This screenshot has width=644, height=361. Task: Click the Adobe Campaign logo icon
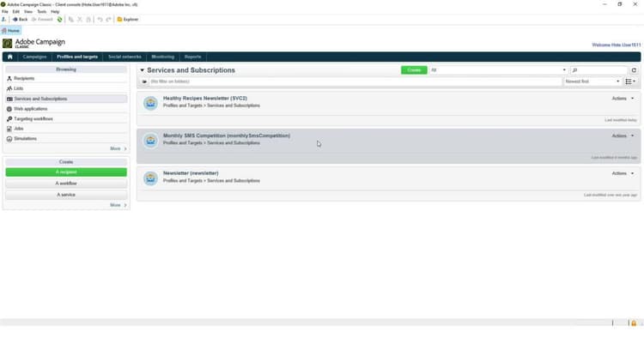(x=8, y=44)
